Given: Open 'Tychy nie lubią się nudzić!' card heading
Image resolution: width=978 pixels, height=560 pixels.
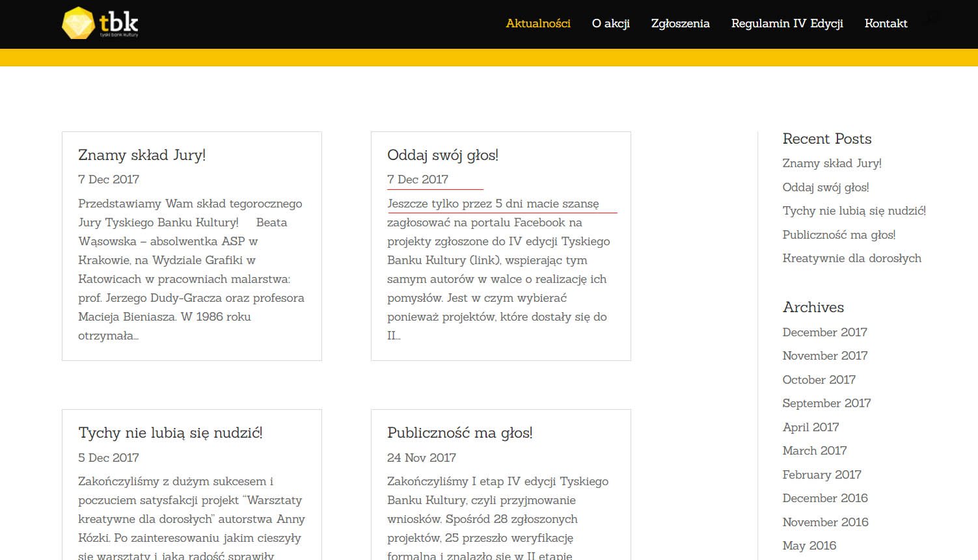Looking at the screenshot, I should (170, 433).
